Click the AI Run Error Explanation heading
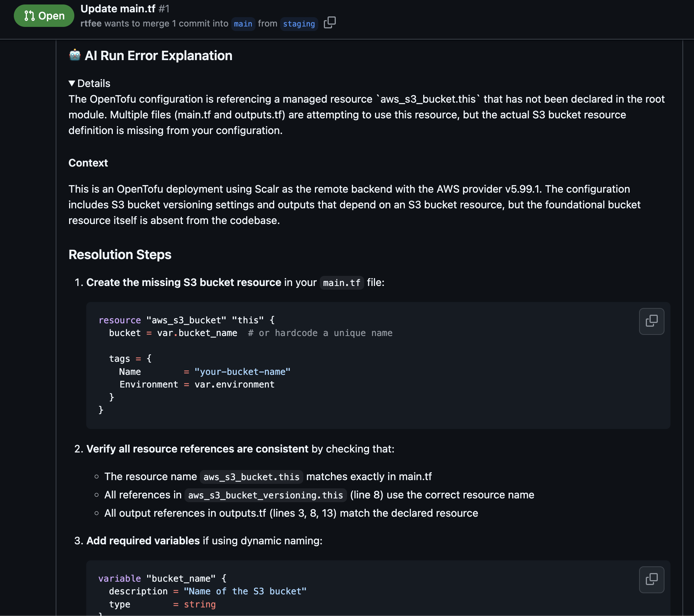 tap(158, 56)
